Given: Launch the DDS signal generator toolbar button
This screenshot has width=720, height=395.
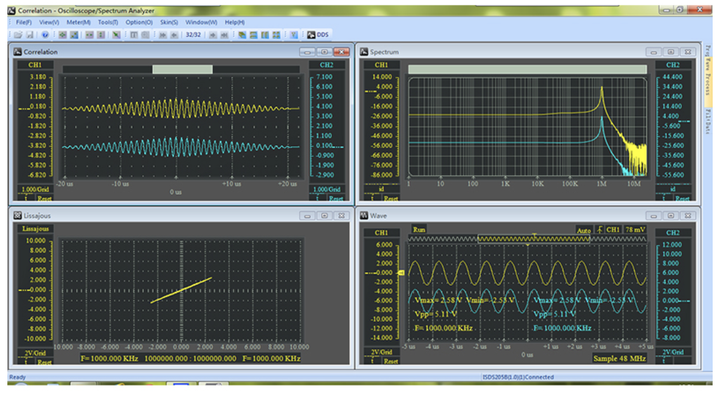Looking at the screenshot, I should (x=318, y=34).
